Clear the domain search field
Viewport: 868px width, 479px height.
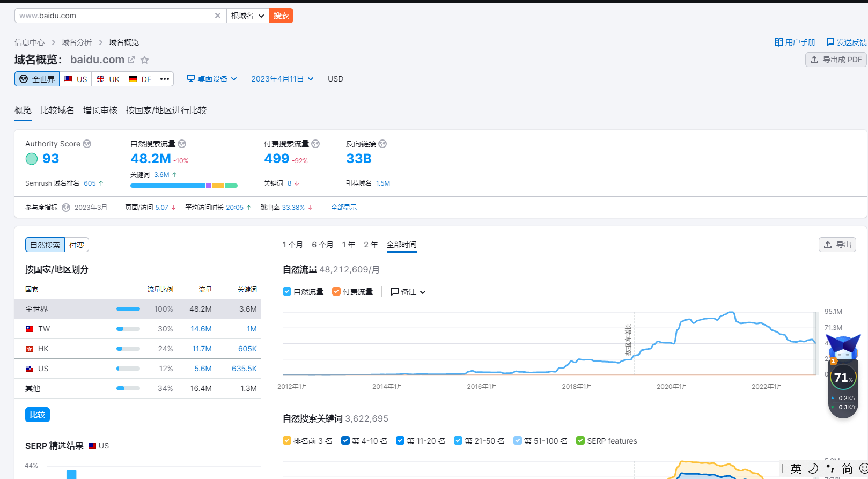click(218, 16)
